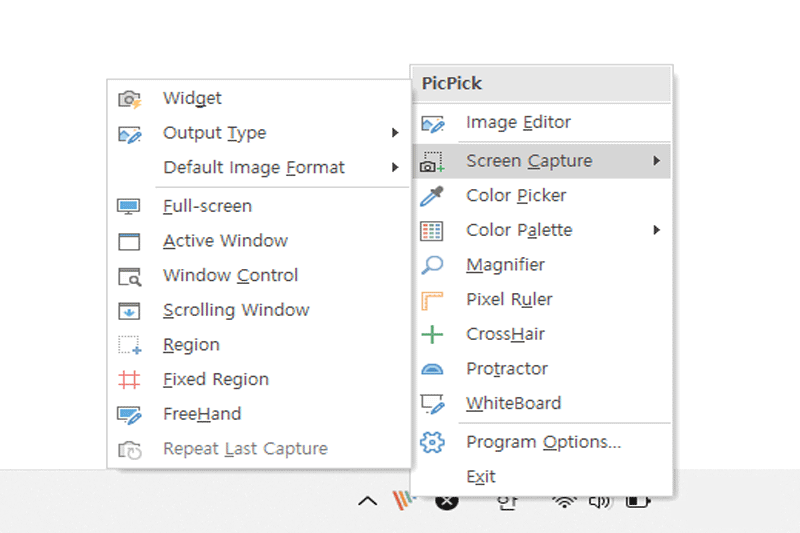Click the Magnifier lens icon
Viewport: 800px width, 533px height.
pyautogui.click(x=432, y=265)
